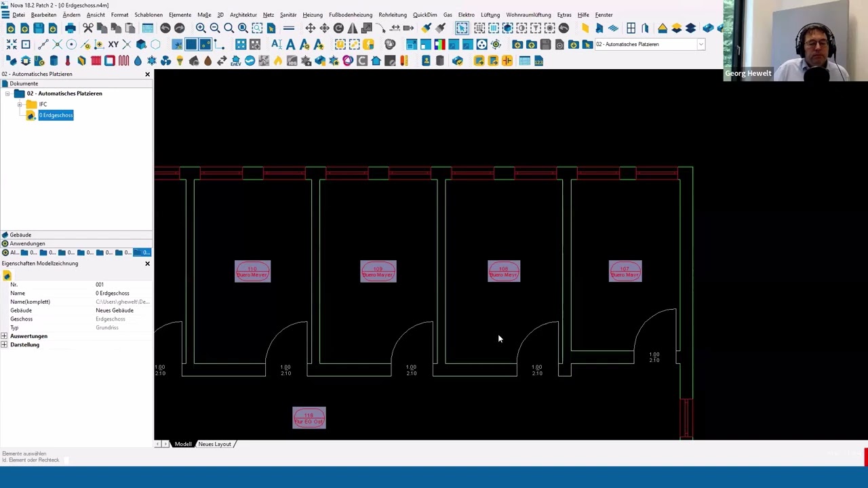This screenshot has height=488, width=868.
Task: Click the properties drawing icon below Eigenschaften header
Action: (x=7, y=275)
